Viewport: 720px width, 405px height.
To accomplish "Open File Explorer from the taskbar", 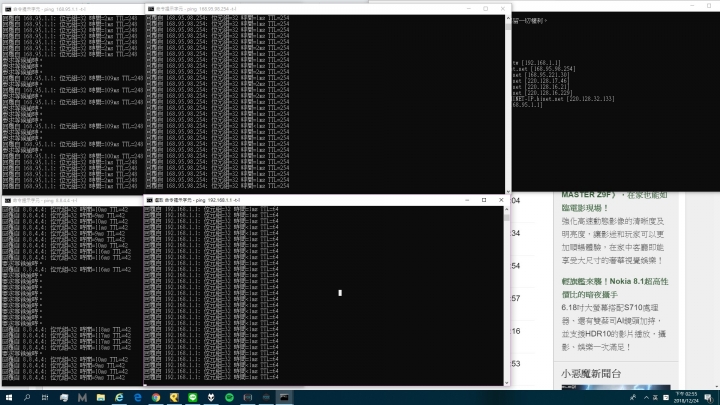I will coord(101,397).
